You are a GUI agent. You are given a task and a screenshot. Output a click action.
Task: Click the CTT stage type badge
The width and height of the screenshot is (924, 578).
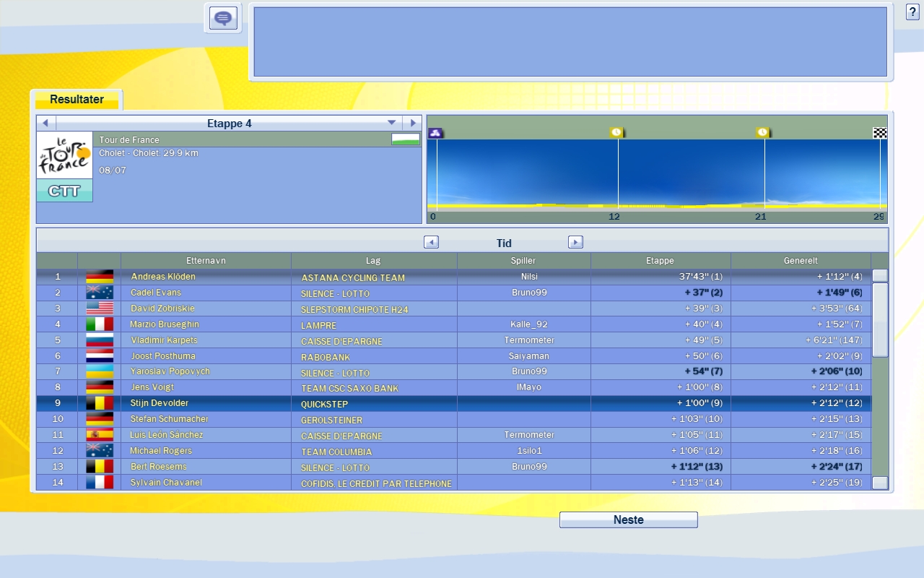pyautogui.click(x=64, y=191)
